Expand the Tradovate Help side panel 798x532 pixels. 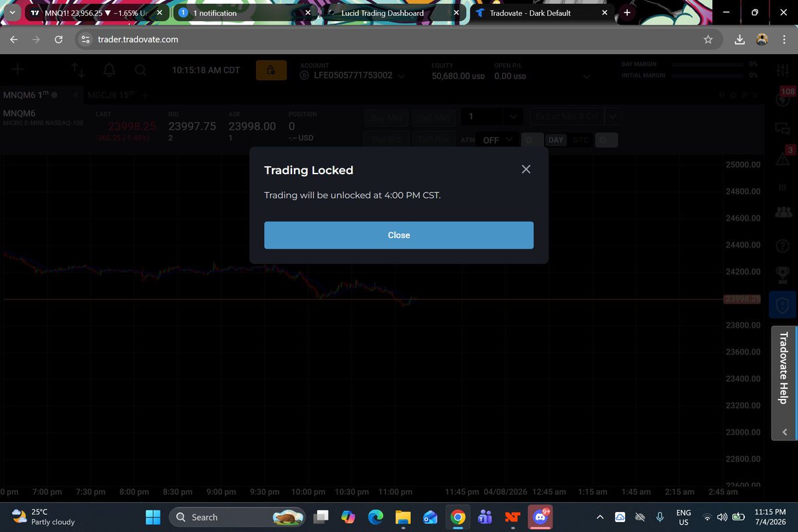785,382
